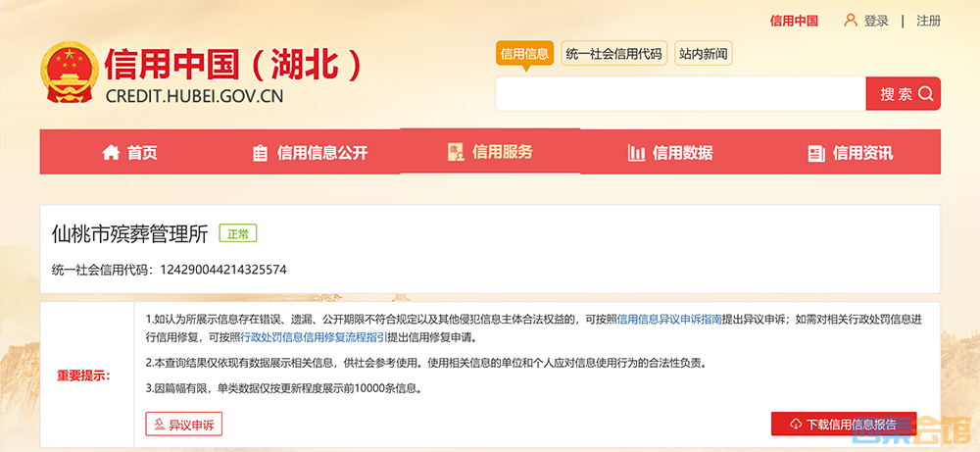
Task: Open the 信用信息异议申诉指南 link
Action: click(x=668, y=319)
